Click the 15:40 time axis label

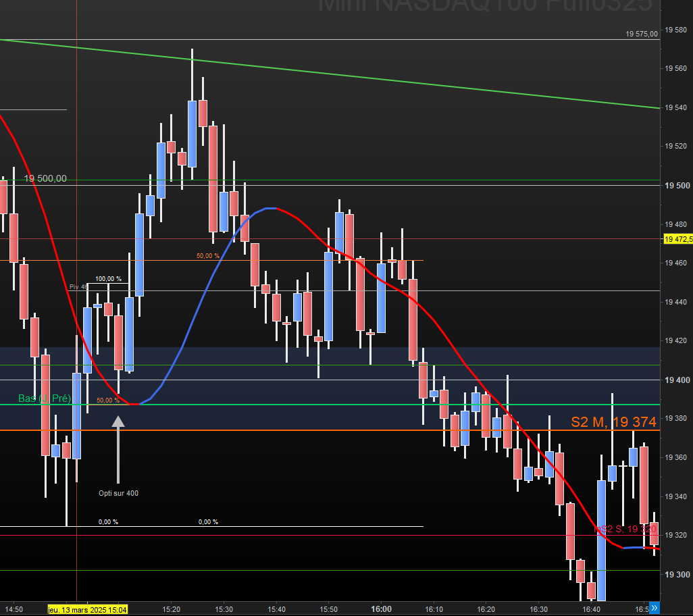pyautogui.click(x=276, y=609)
